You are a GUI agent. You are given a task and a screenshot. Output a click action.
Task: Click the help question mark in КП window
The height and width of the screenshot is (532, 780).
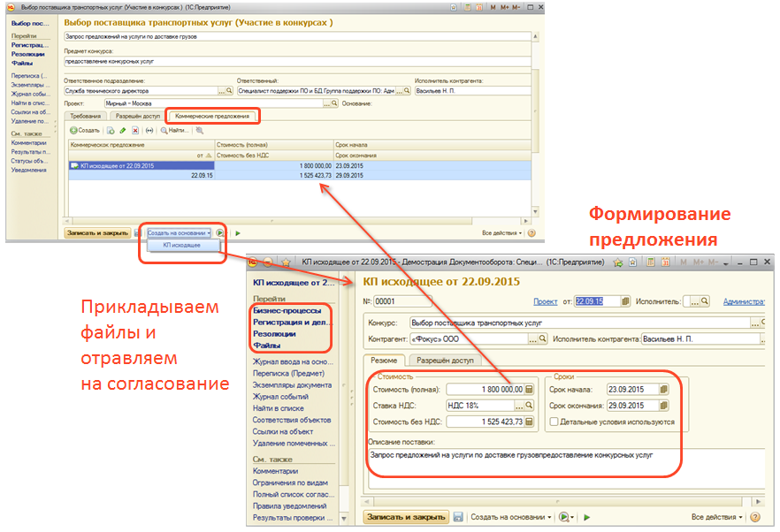click(755, 517)
